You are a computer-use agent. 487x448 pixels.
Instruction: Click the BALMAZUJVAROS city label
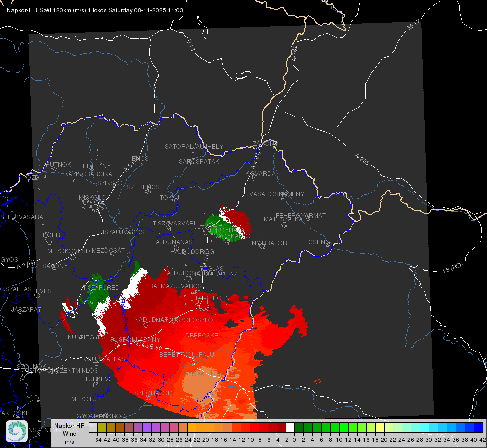176,286
